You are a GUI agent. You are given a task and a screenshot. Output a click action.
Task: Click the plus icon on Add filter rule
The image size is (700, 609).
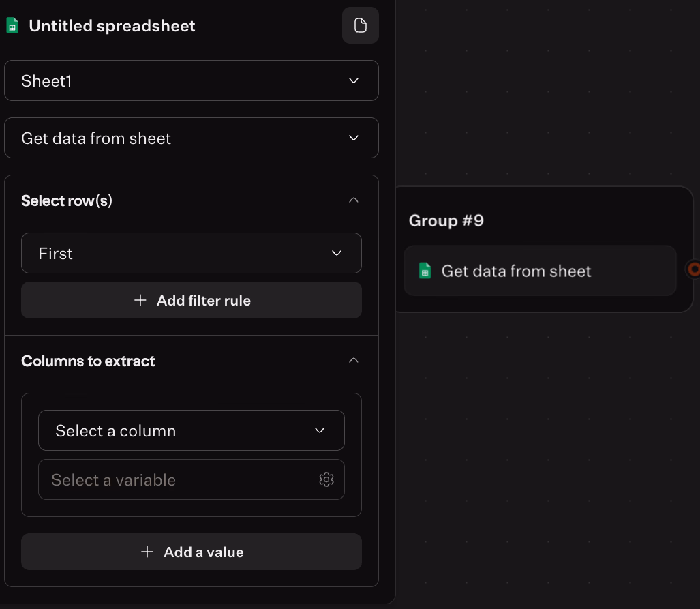pyautogui.click(x=140, y=300)
